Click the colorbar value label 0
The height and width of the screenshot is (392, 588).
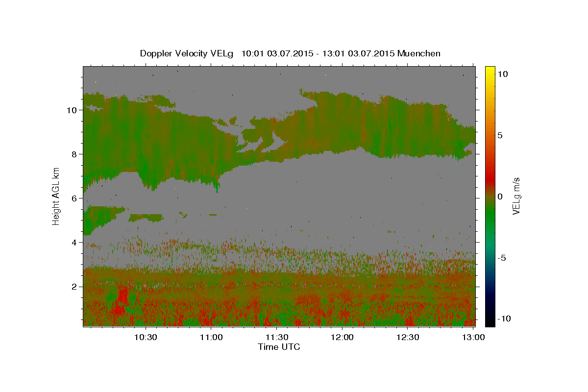tap(500, 196)
